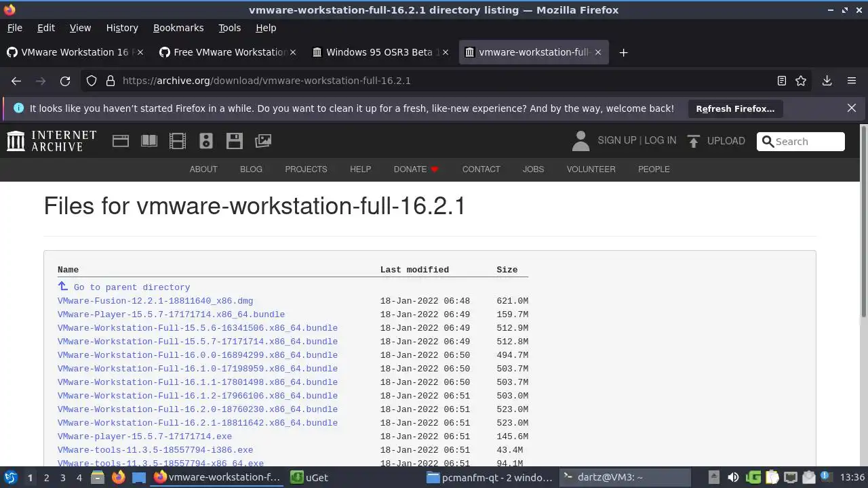Download VMware-player-15.5.7-17171714.exe

pos(144,436)
